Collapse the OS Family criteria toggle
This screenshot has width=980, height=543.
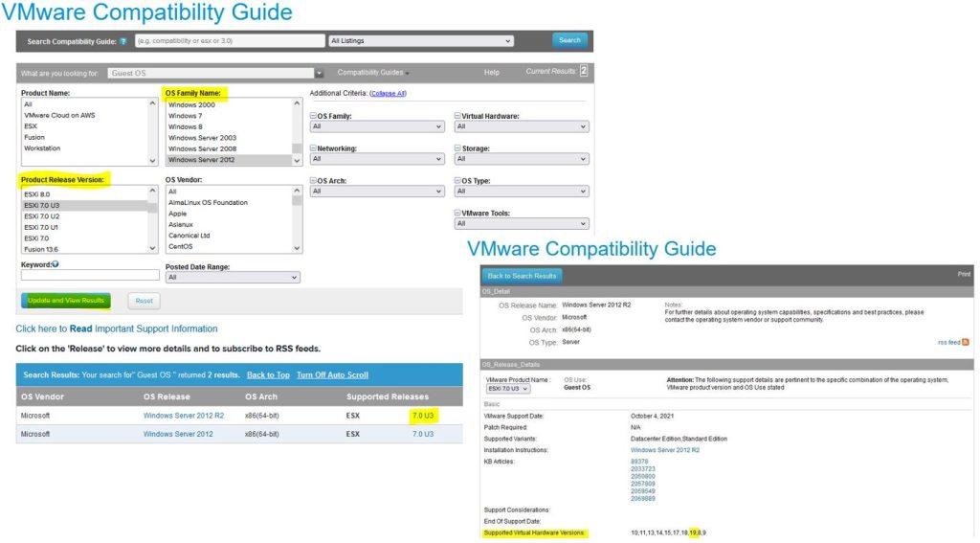pos(313,116)
